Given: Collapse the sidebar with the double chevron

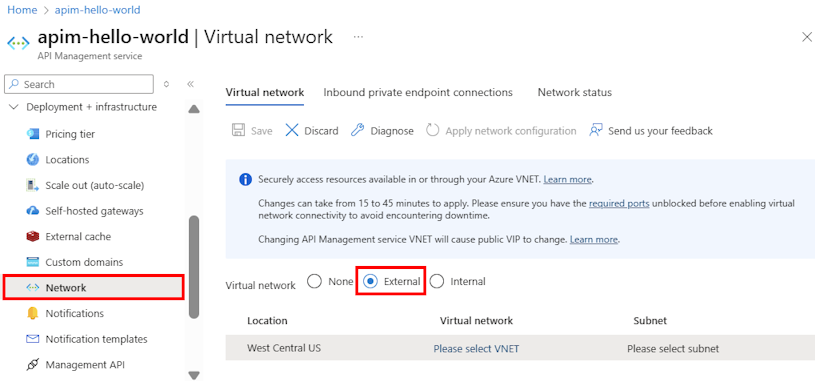Looking at the screenshot, I should tap(190, 84).
